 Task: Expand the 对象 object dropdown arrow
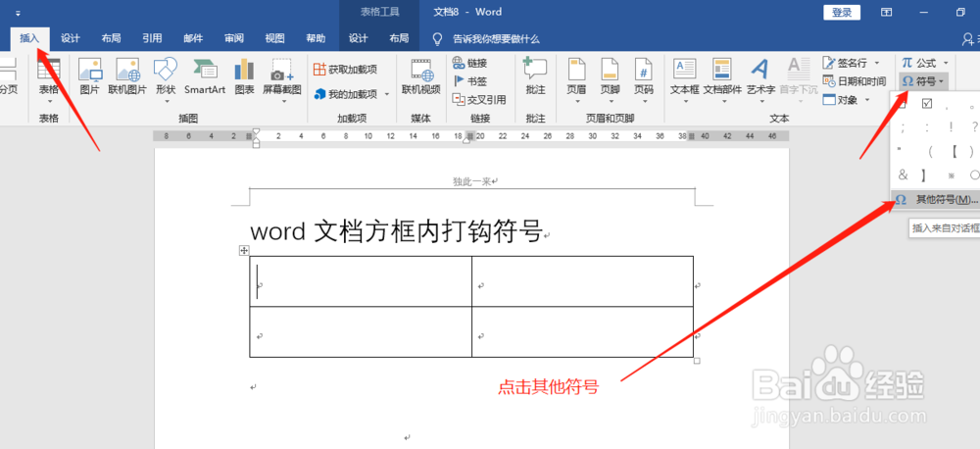click(x=867, y=99)
